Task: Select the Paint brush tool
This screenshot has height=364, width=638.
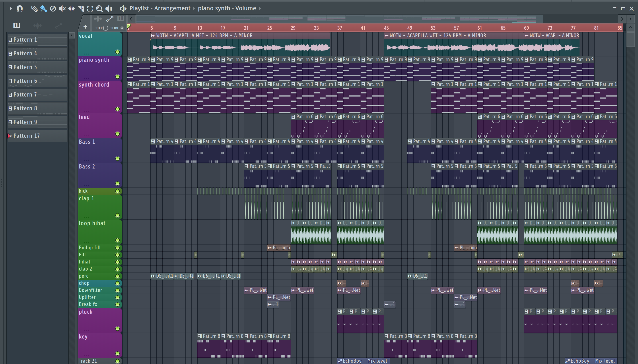Action: pyautogui.click(x=43, y=8)
